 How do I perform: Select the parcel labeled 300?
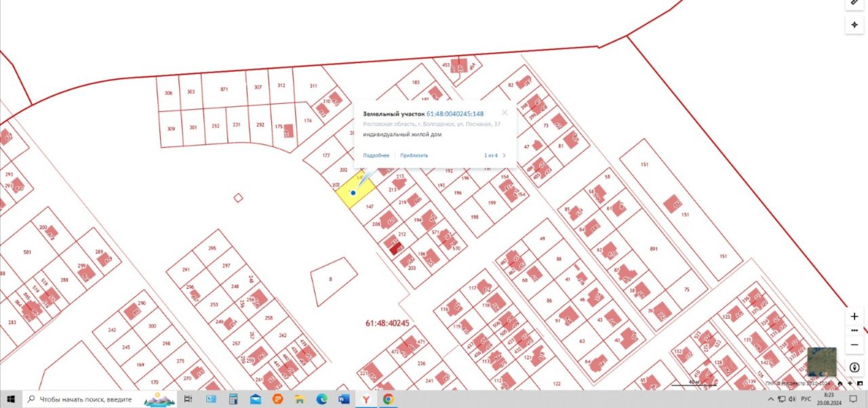point(152,326)
